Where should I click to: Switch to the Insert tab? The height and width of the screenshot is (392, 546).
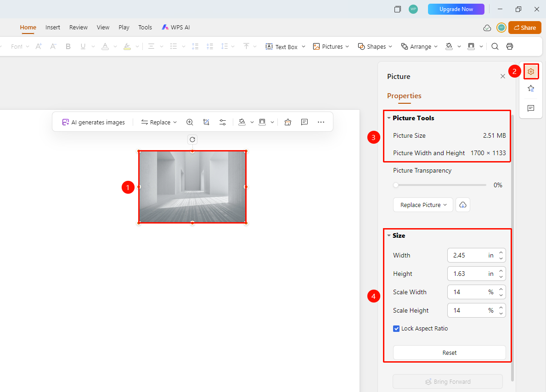(x=53, y=27)
